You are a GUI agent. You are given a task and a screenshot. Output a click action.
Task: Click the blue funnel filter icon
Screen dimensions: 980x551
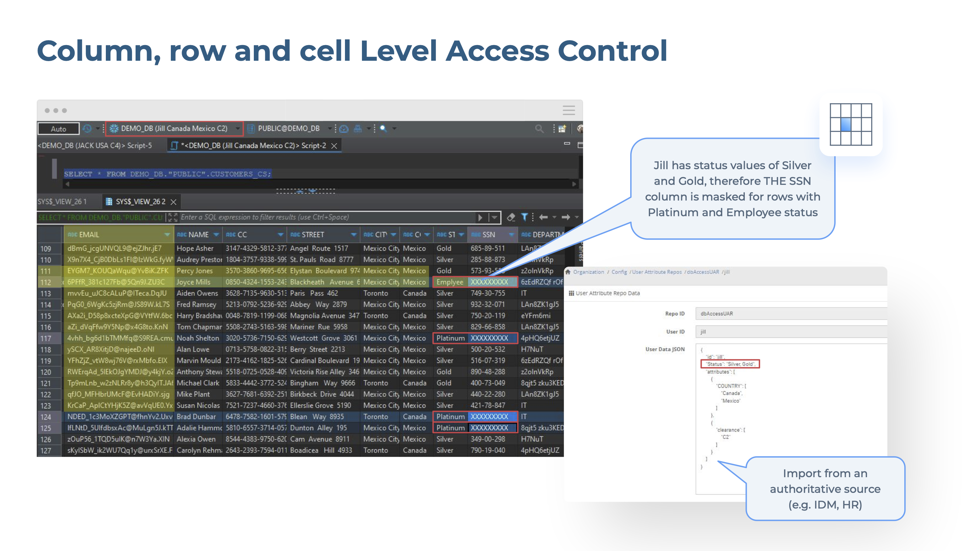click(524, 217)
